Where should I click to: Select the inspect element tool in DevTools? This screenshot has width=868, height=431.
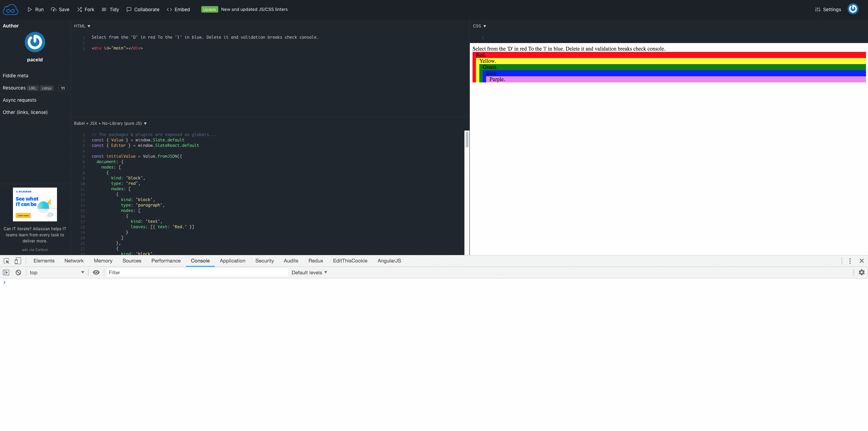click(6, 261)
